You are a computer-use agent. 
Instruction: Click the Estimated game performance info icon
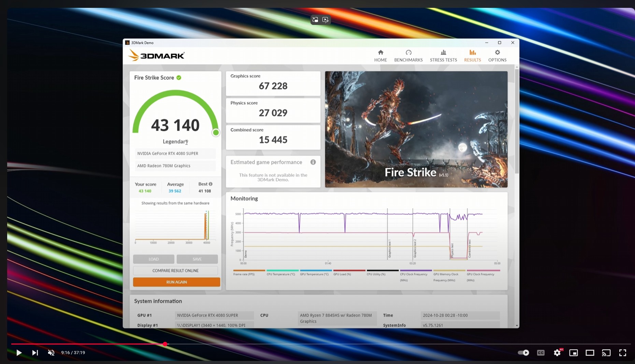click(x=313, y=162)
